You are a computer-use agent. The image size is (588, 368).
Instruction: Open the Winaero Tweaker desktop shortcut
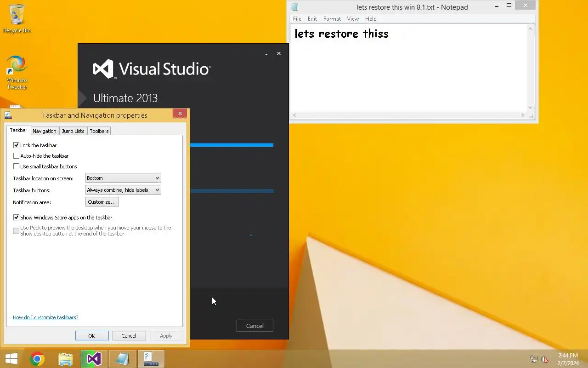17,73
